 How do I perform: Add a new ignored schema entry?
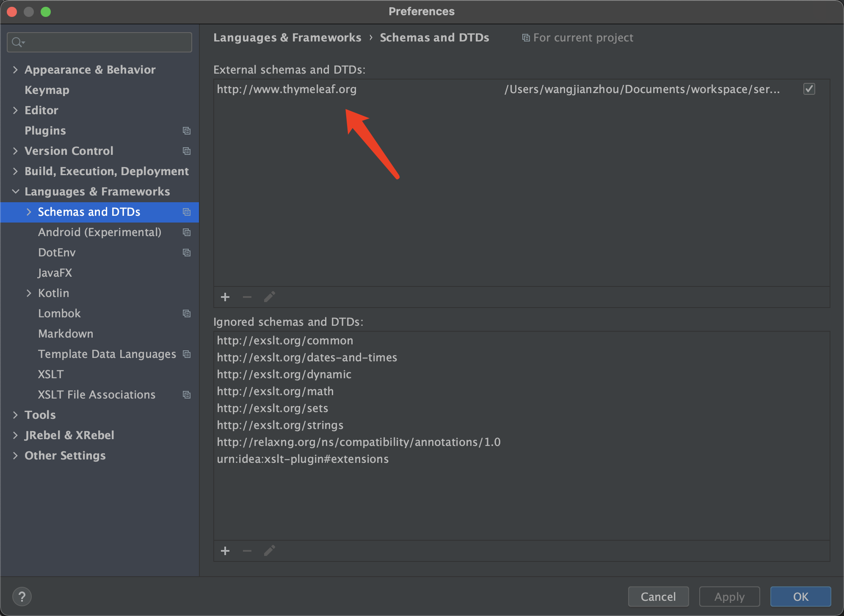coord(225,551)
